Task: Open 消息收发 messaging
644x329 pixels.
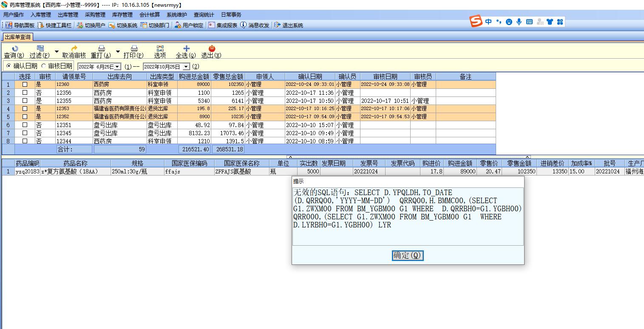Action: point(255,25)
